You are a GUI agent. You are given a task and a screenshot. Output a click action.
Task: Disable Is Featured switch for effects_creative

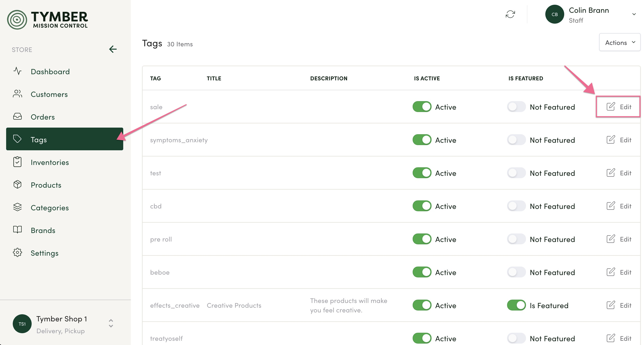[516, 305]
